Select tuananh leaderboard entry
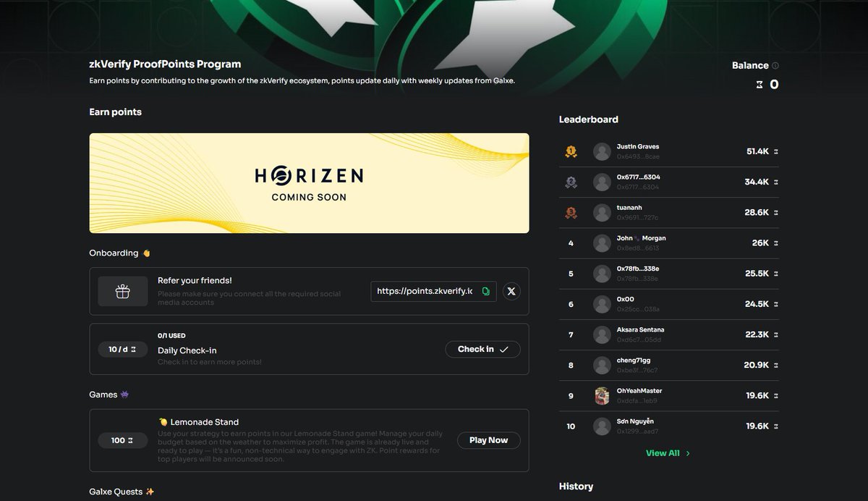This screenshot has width=868, height=501. point(669,213)
